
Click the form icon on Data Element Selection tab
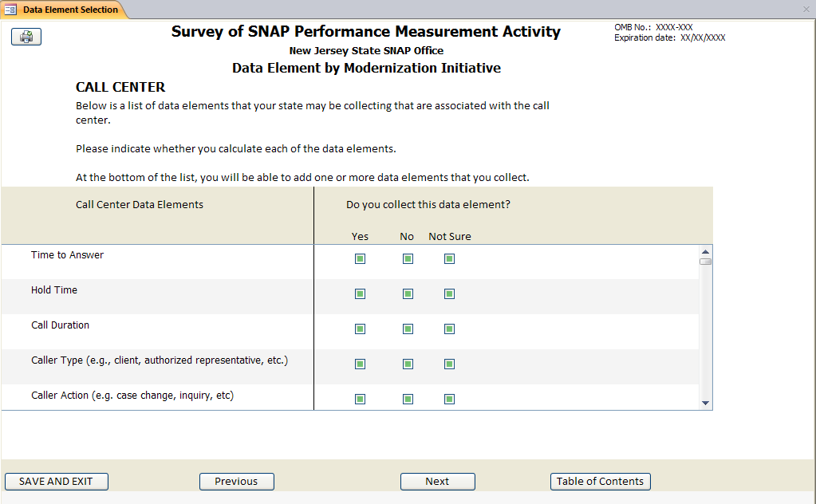pos(11,10)
